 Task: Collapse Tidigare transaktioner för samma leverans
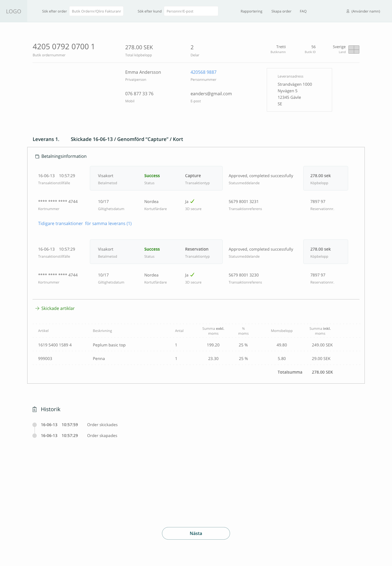(85, 223)
